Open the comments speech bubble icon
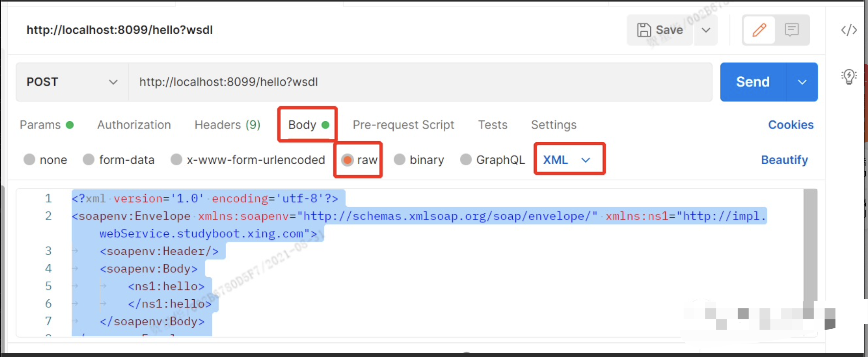868x357 pixels. [x=791, y=30]
